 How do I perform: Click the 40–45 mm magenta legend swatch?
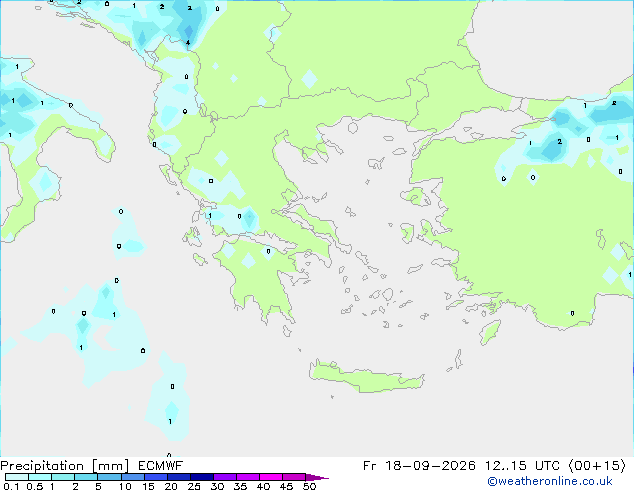click(271, 477)
